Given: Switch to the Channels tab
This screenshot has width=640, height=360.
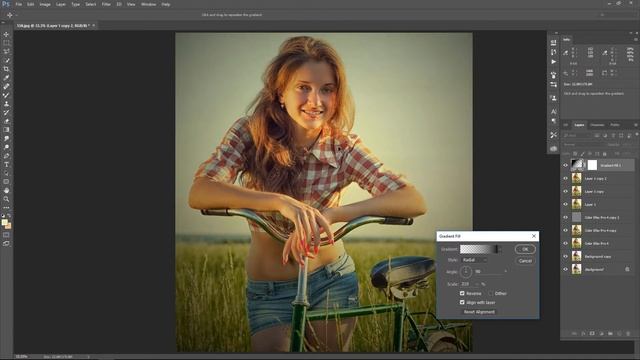Looking at the screenshot, I should 597,125.
